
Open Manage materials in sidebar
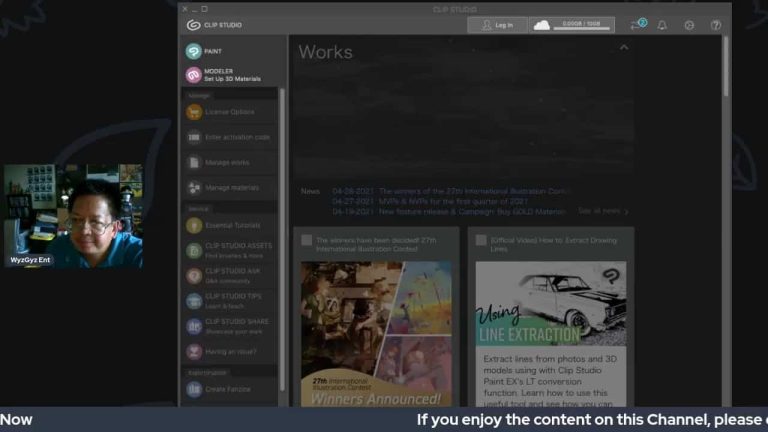(231, 187)
